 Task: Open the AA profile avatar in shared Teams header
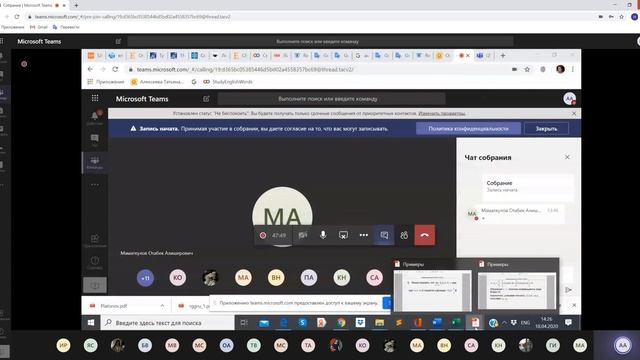(569, 98)
